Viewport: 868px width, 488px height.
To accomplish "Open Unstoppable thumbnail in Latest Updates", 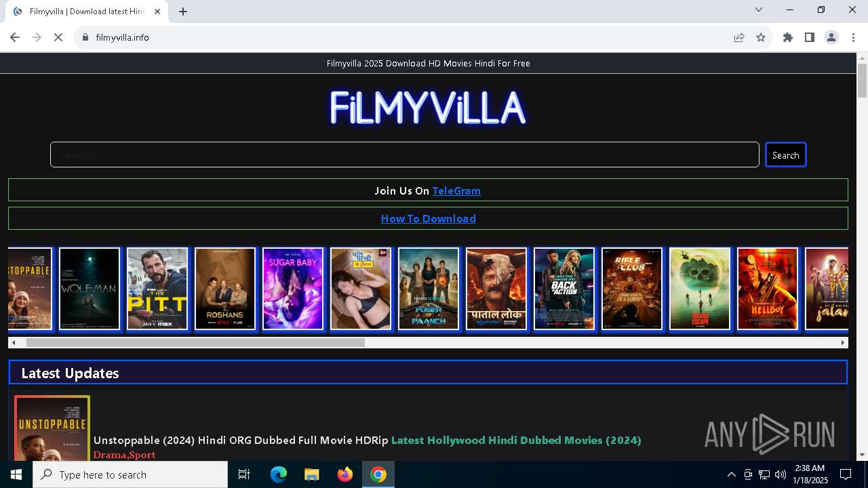I will [52, 428].
